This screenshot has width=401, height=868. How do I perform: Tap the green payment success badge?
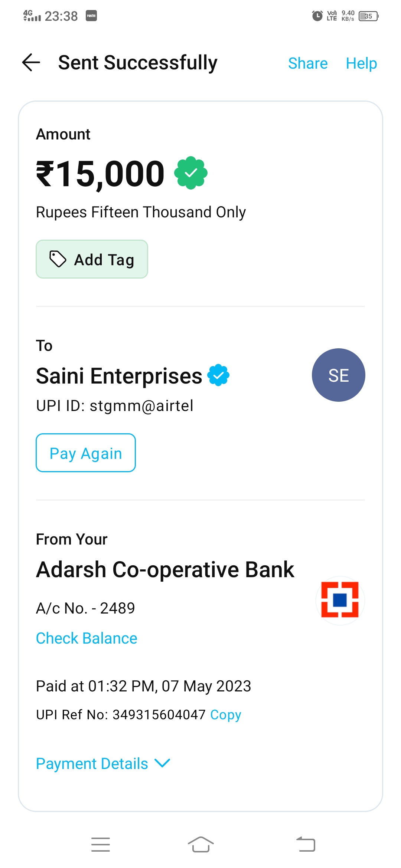point(191,173)
